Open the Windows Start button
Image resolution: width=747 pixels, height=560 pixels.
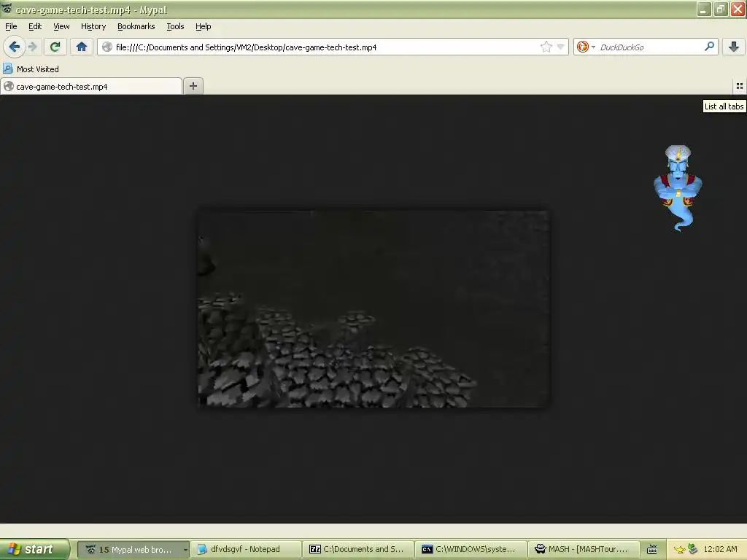[35, 549]
